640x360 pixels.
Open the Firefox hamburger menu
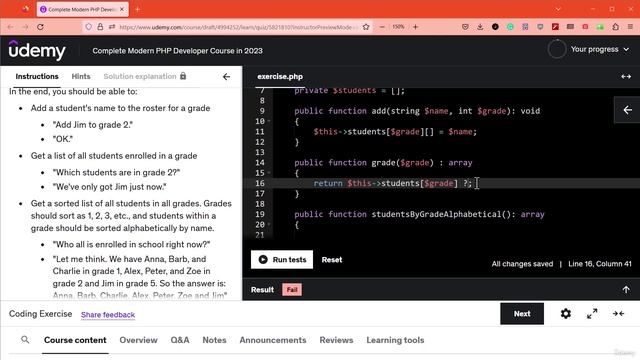tap(630, 27)
